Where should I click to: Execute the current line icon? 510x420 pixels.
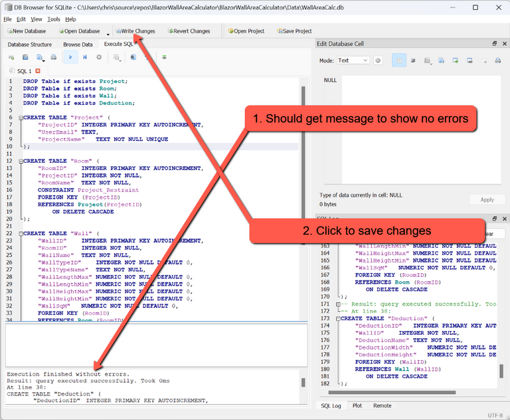(x=85, y=57)
